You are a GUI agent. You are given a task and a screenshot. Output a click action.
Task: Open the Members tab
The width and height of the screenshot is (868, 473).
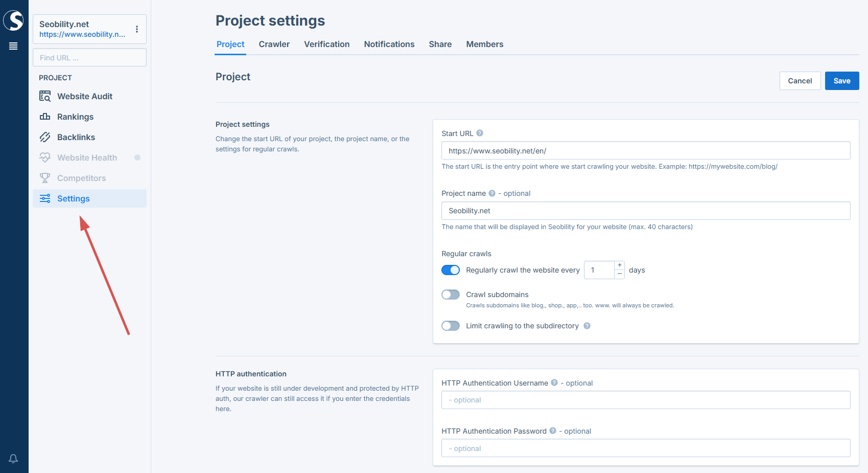click(x=485, y=44)
